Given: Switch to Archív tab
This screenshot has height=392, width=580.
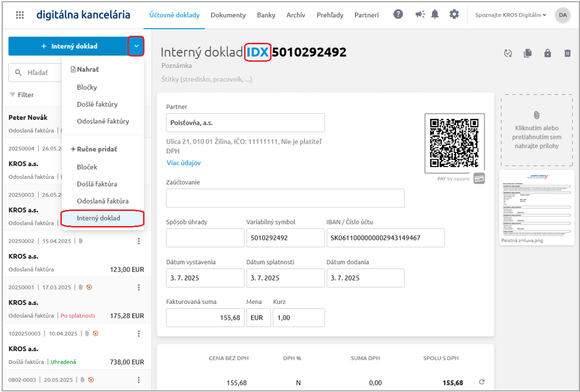Looking at the screenshot, I should pos(296,15).
